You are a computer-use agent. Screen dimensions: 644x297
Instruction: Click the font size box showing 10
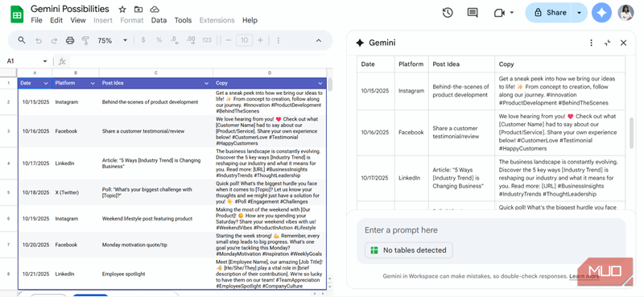point(245,40)
